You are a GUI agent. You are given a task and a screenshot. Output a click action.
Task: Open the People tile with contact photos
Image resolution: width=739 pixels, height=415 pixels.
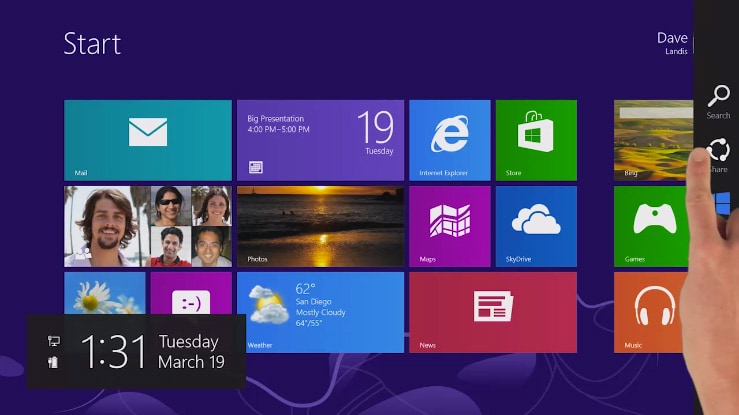[x=148, y=227]
